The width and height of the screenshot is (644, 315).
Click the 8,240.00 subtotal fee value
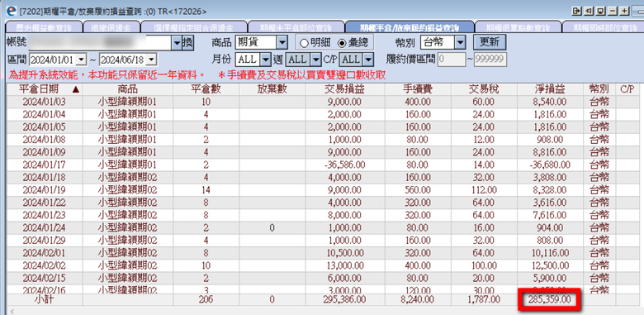point(418,300)
